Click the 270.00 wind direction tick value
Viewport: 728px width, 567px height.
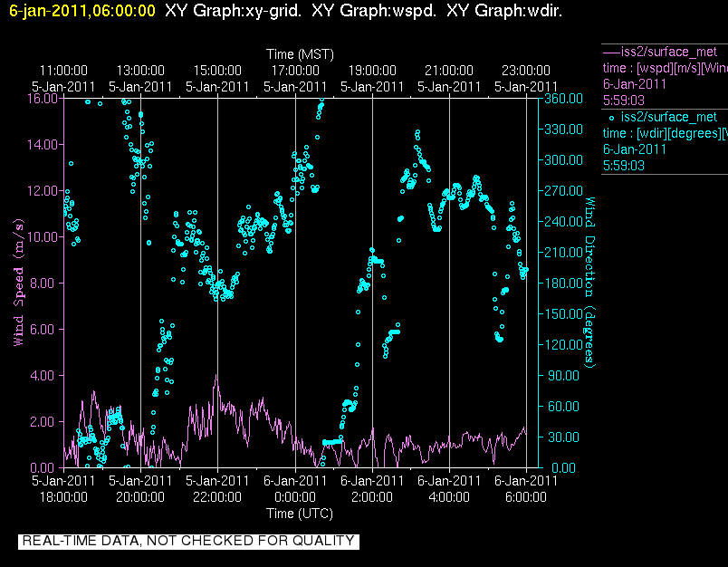[563, 191]
